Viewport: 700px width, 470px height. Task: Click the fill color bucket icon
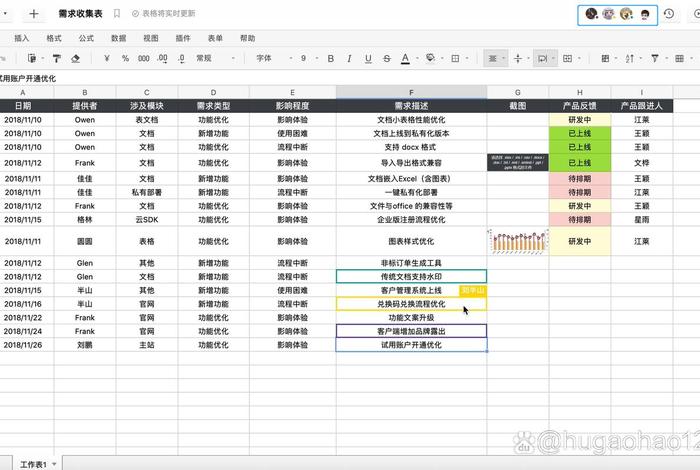tap(430, 58)
